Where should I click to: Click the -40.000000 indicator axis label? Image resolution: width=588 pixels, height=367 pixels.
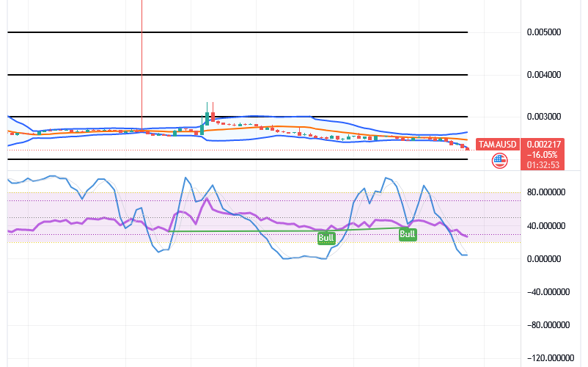tap(548, 292)
